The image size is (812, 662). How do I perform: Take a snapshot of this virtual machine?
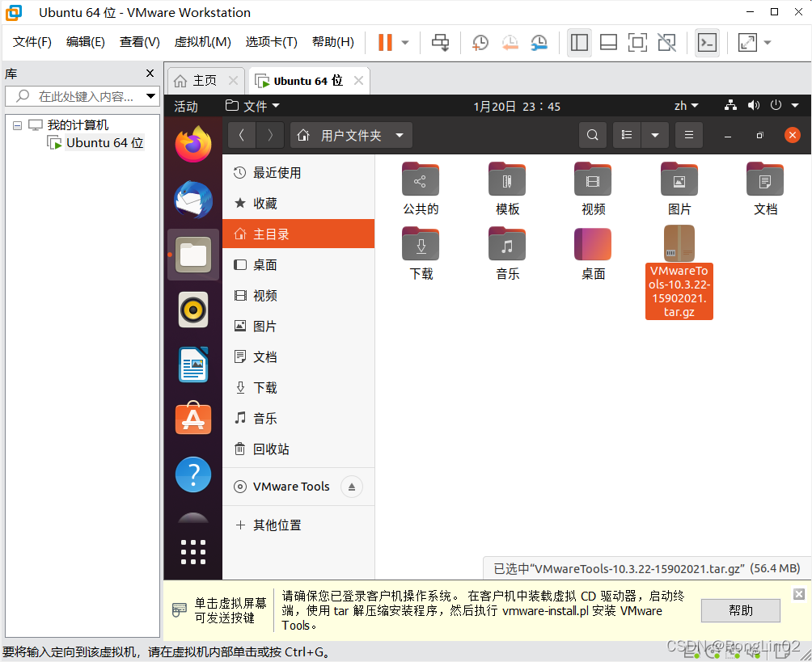coord(480,43)
